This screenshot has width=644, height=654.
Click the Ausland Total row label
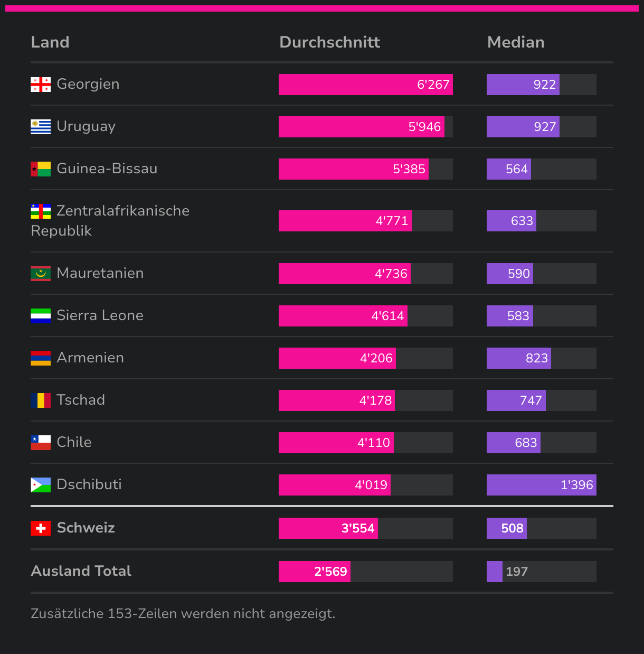pyautogui.click(x=81, y=571)
